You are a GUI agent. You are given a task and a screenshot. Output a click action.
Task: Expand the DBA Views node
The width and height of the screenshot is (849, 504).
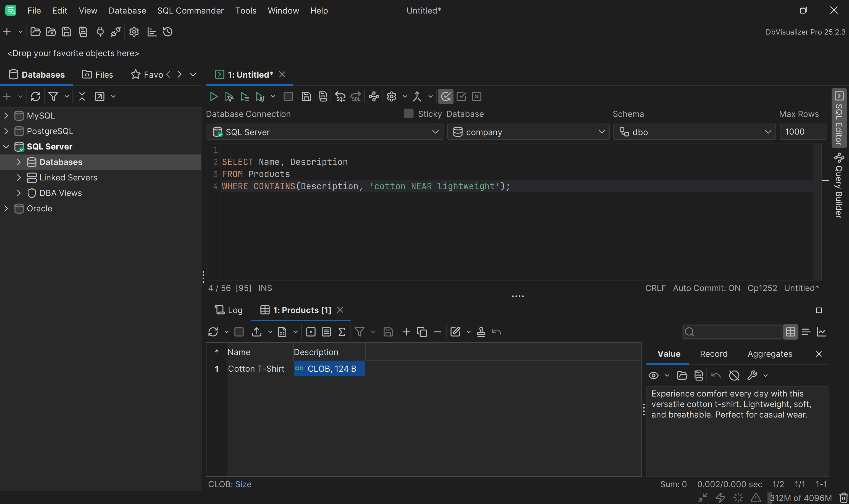[x=19, y=193]
